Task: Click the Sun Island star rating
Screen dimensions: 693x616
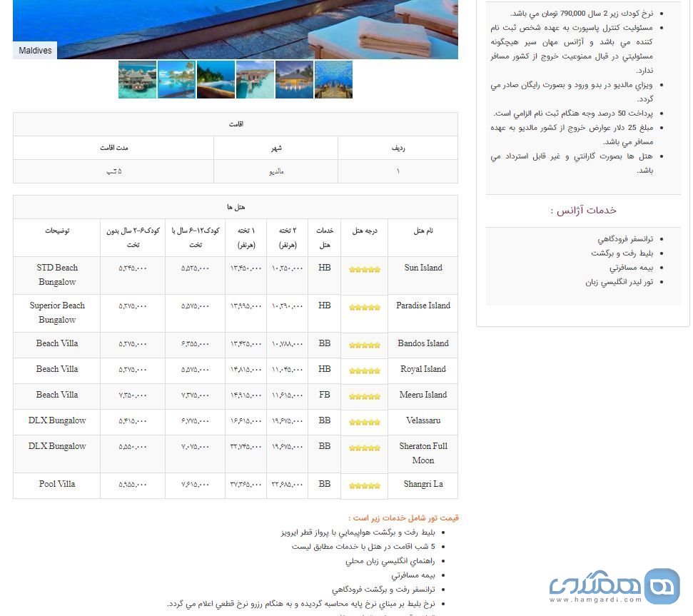Action: click(x=365, y=270)
